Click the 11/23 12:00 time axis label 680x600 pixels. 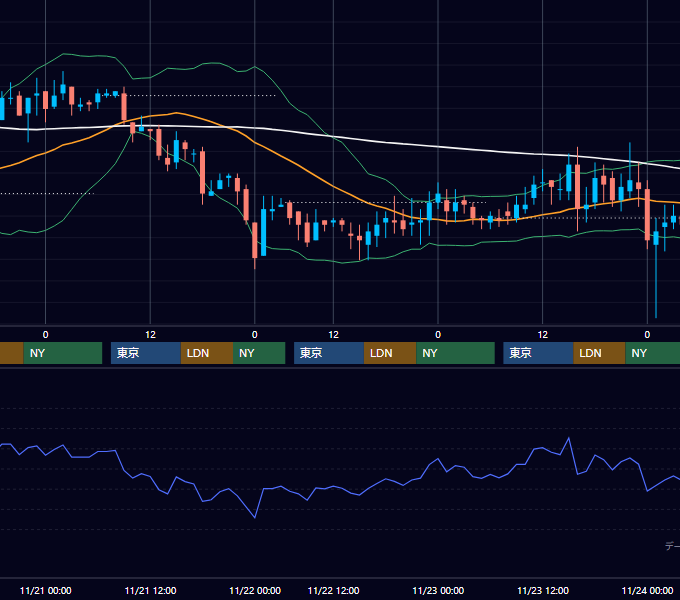pyautogui.click(x=543, y=590)
